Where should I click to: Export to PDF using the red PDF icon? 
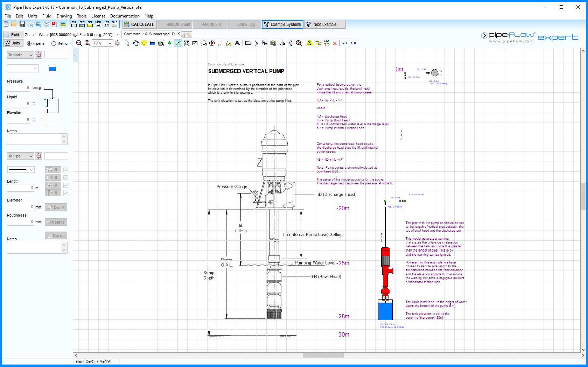[x=54, y=24]
